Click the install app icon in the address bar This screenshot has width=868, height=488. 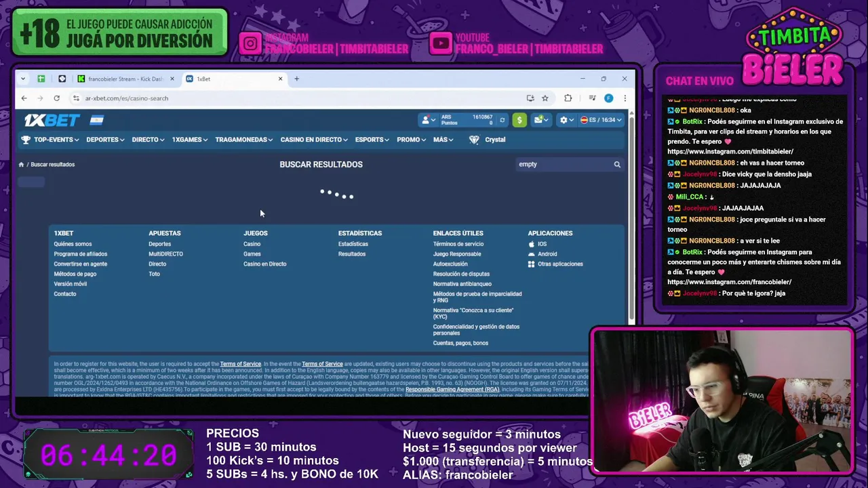[x=530, y=98]
